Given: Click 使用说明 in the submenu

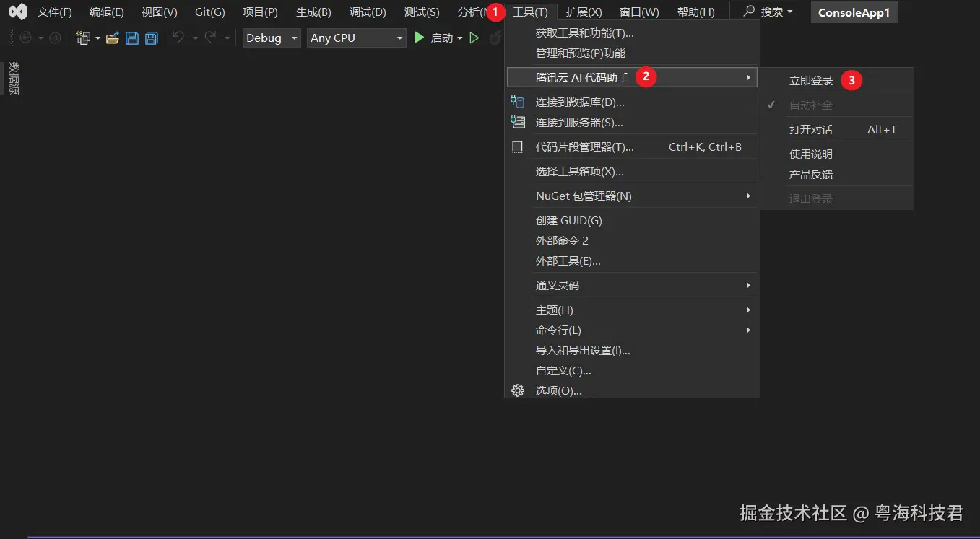Looking at the screenshot, I should coord(837,154).
